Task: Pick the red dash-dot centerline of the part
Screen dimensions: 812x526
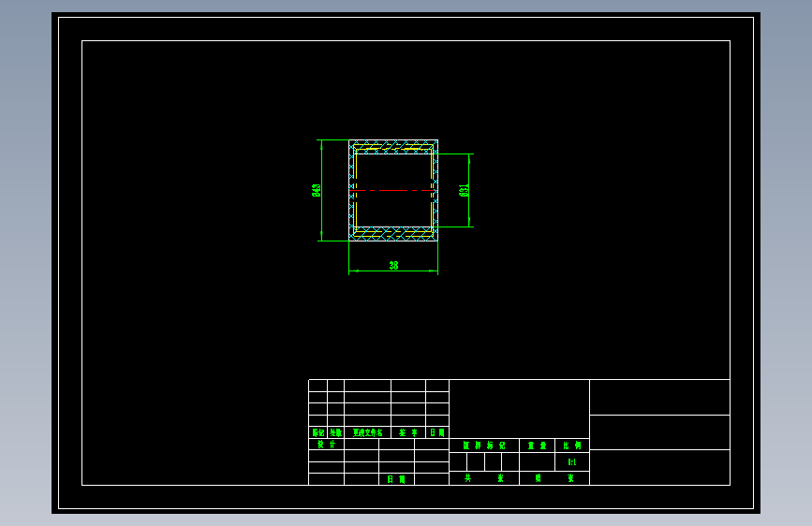Action: tap(392, 191)
